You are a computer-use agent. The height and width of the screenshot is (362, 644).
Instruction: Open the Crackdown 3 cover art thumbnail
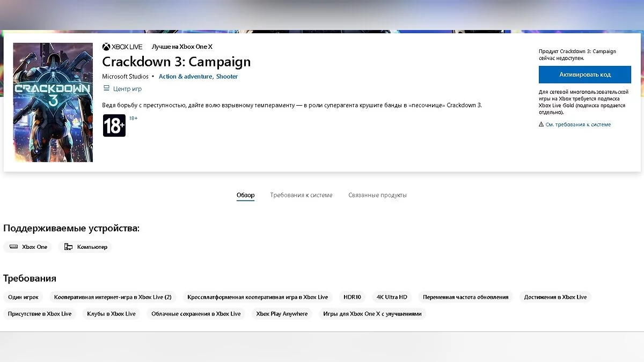click(53, 102)
